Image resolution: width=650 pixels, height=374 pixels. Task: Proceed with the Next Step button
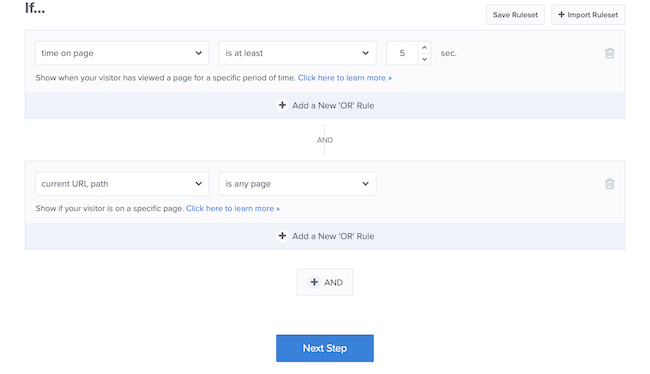tap(325, 348)
